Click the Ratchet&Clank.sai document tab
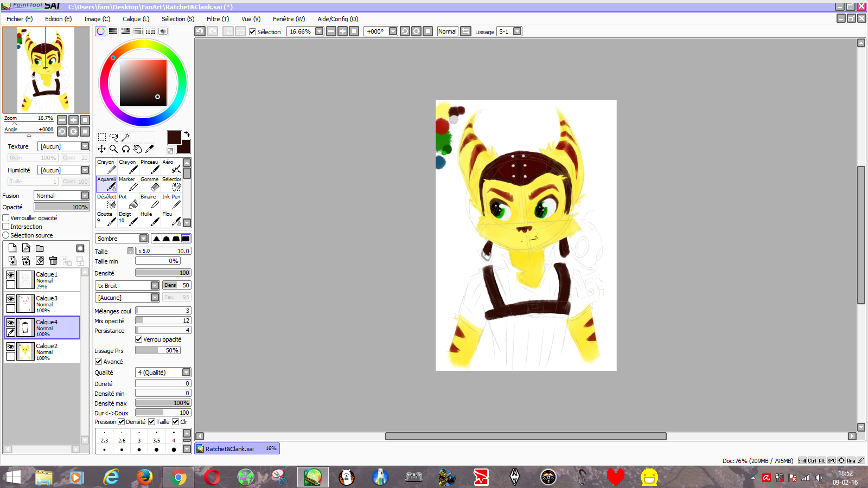Viewport: 868px width, 488px height. click(x=237, y=448)
